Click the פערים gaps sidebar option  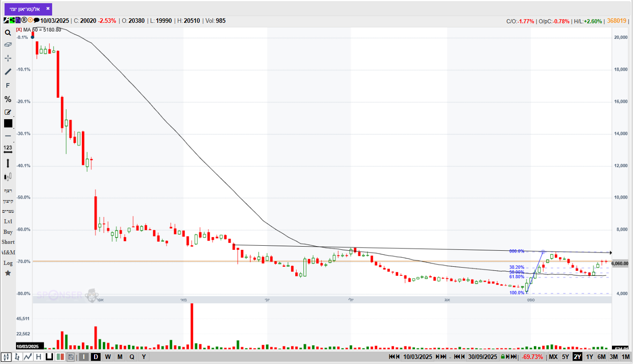(8, 211)
